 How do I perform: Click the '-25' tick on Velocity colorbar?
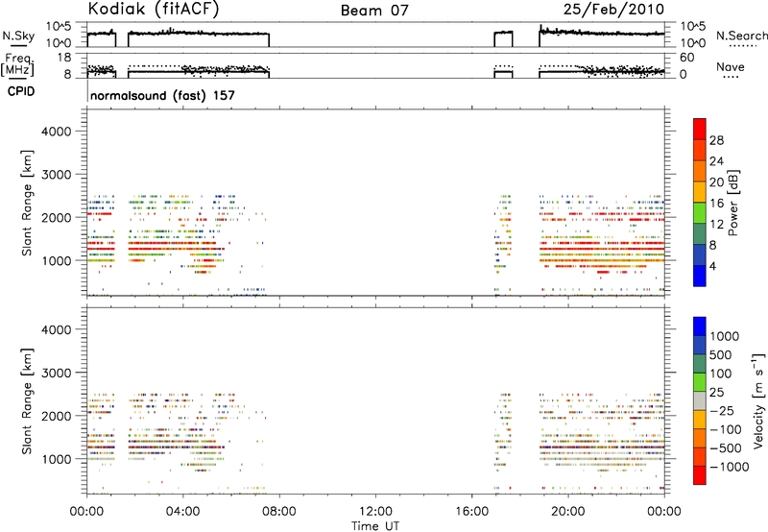click(x=722, y=410)
